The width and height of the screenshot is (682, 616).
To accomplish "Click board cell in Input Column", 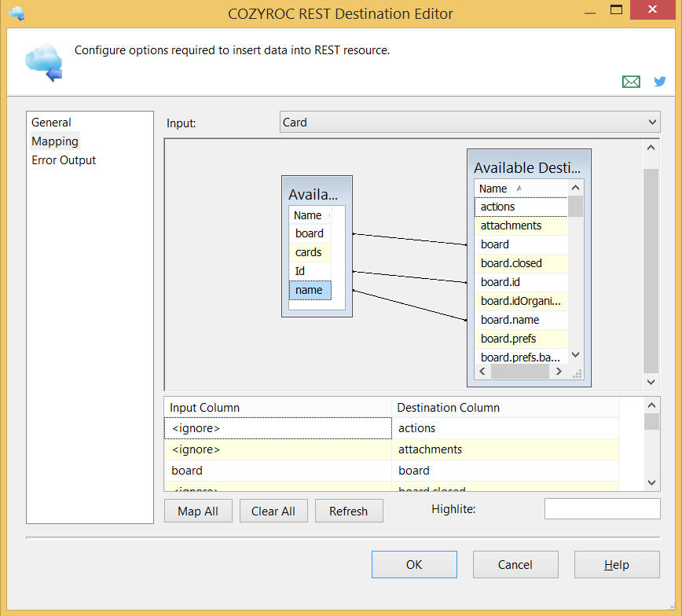I will [278, 471].
